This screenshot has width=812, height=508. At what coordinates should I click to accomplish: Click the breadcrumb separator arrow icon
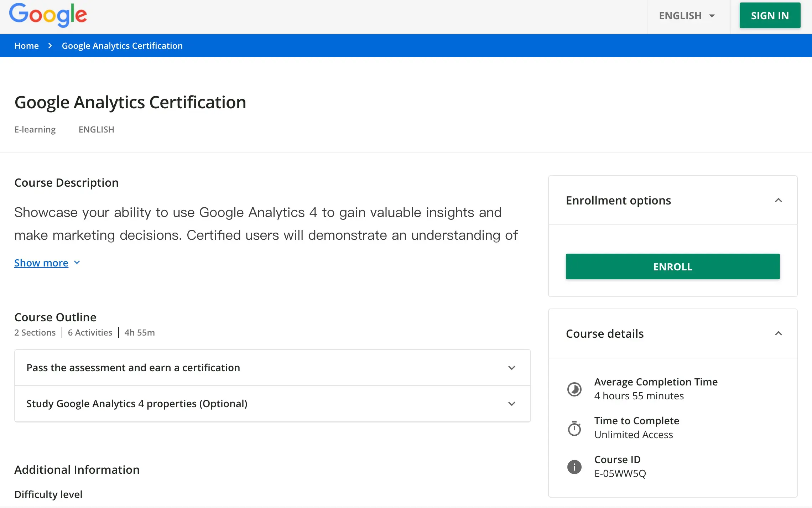[50, 46]
